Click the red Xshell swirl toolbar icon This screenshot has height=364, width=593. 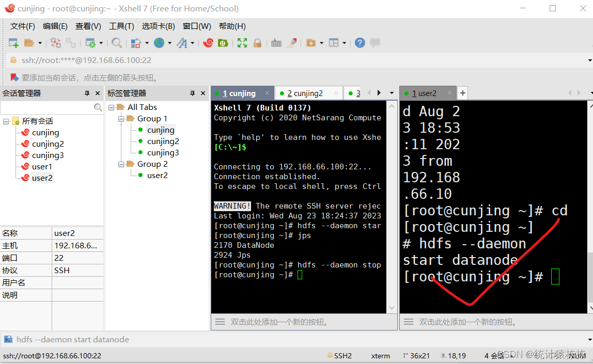tap(208, 43)
